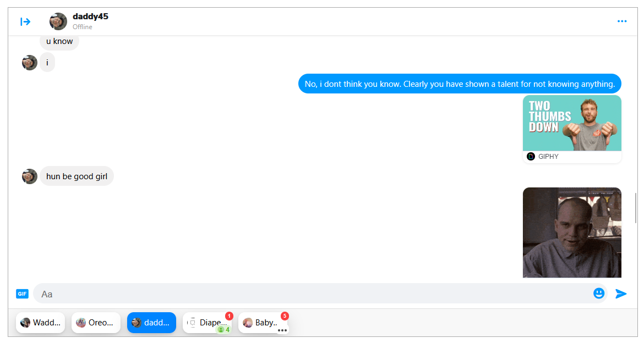Click the chat vertical scrollbar

[x=635, y=208]
